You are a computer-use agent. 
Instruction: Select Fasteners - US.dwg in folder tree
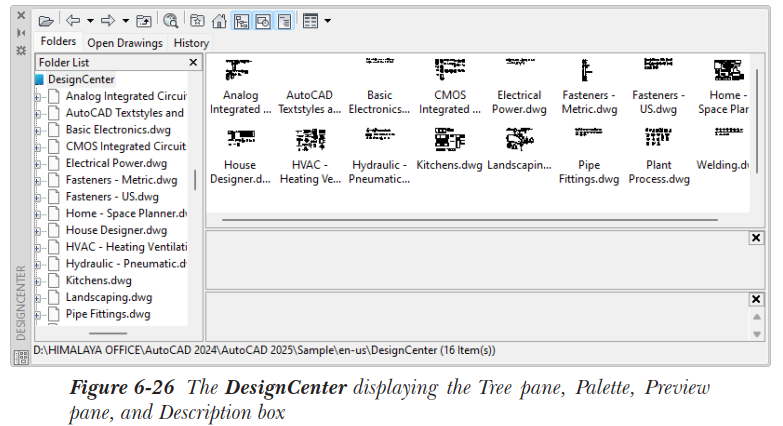[x=112, y=197]
